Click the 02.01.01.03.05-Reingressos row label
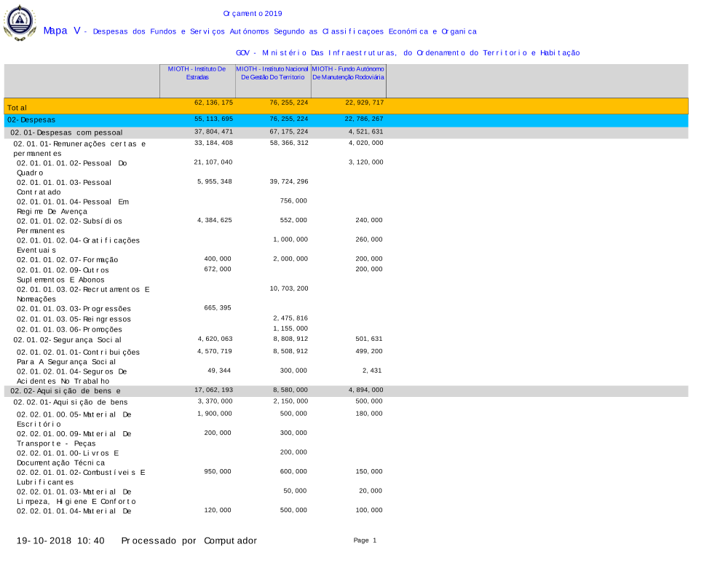 pos(74,319)
